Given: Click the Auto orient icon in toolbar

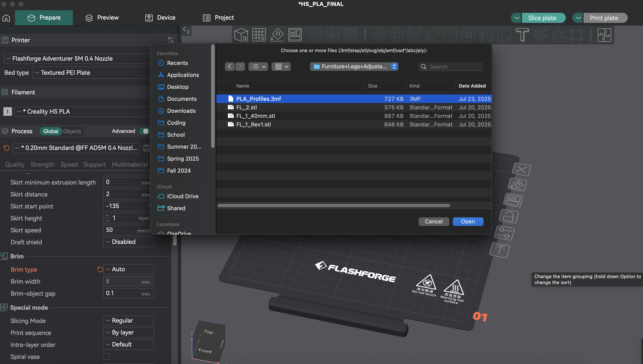Looking at the screenshot, I should [277, 35].
